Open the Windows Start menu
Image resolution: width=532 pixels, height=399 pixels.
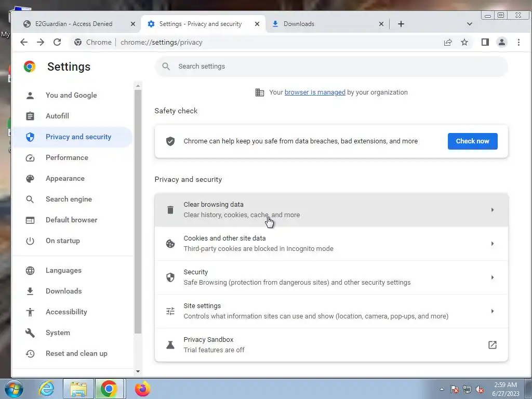pyautogui.click(x=14, y=389)
